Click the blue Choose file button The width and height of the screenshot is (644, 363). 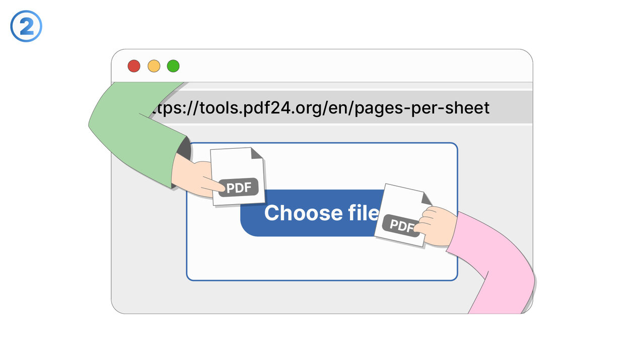coord(312,213)
